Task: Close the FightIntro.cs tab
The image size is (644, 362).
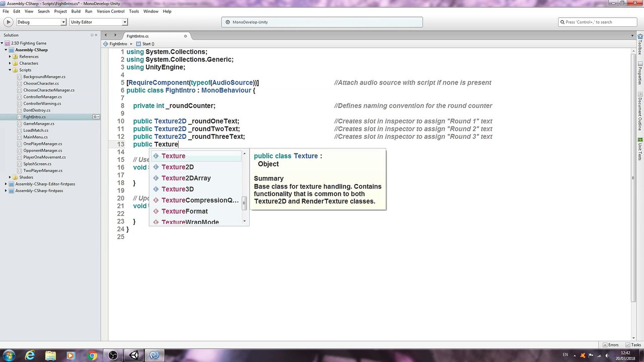Action: click(x=185, y=36)
